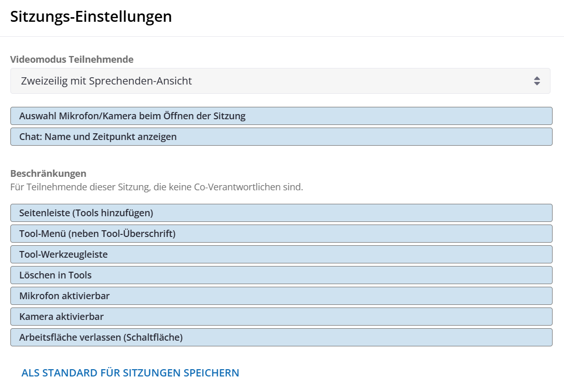
Task: Toggle the Kamera aktivierbar option
Action: coord(281,316)
